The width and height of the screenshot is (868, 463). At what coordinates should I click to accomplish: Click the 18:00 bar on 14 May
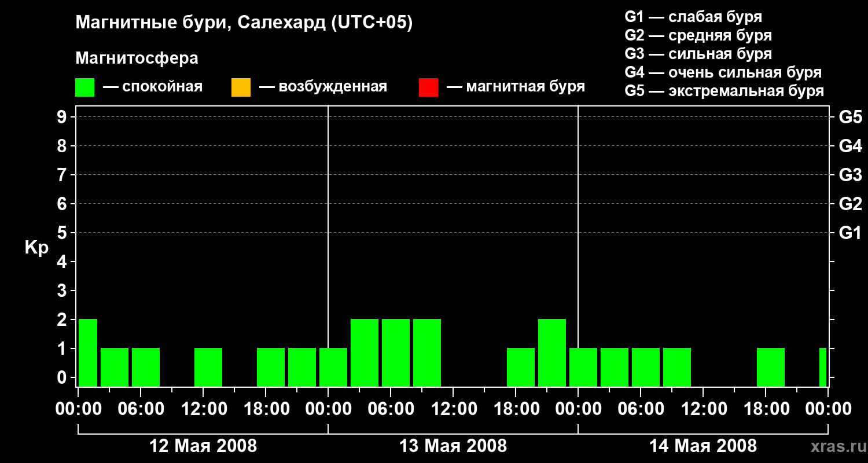click(771, 367)
